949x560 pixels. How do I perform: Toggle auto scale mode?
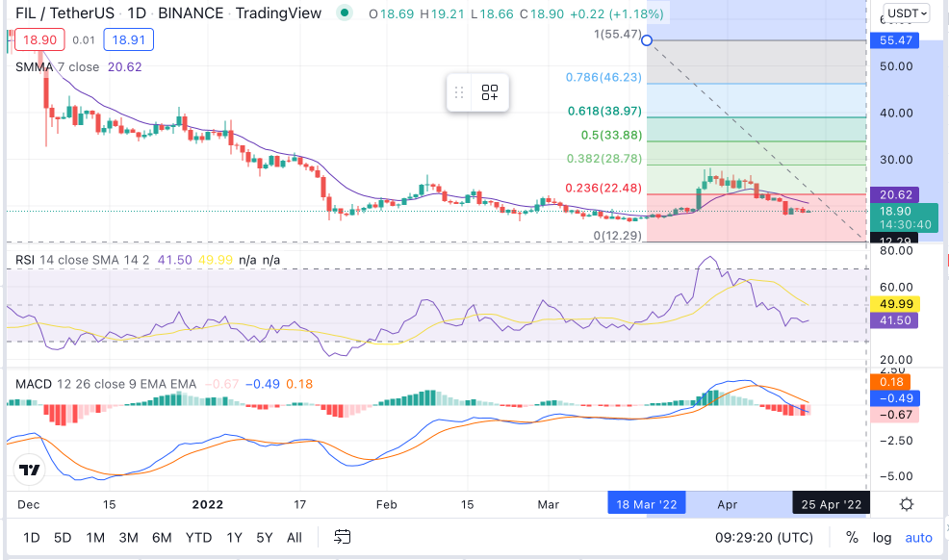click(918, 538)
